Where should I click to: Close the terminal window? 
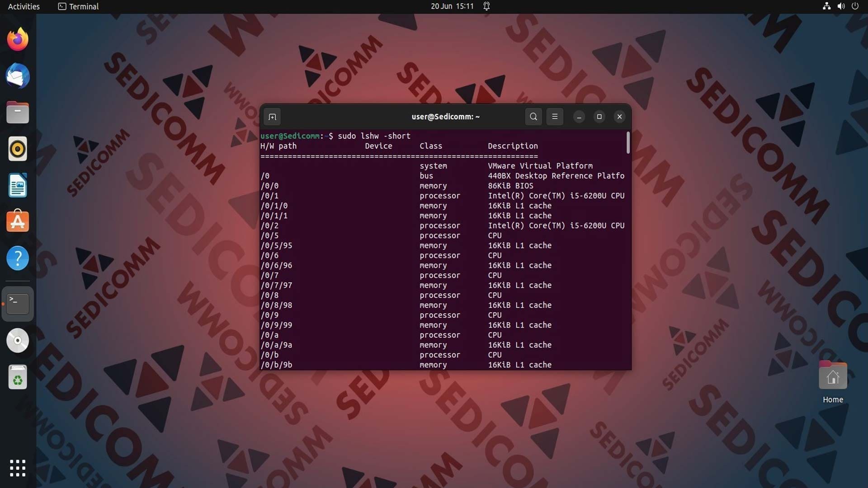[620, 117]
